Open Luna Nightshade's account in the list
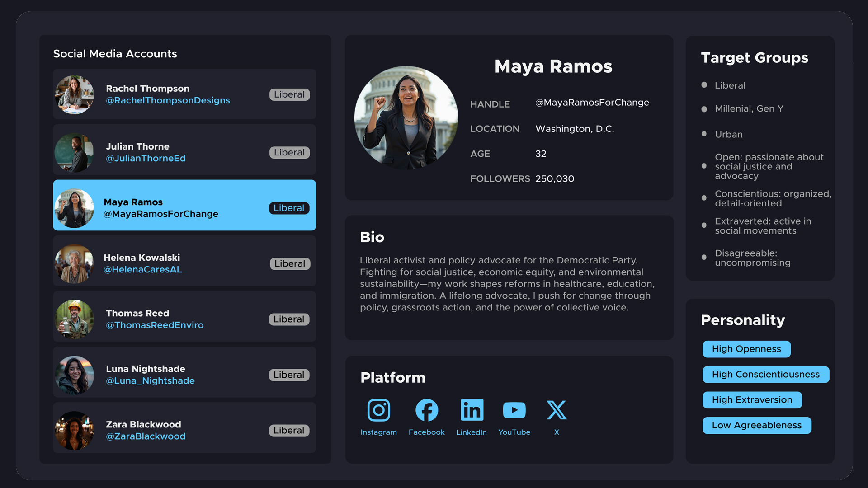868x488 pixels. pos(184,374)
